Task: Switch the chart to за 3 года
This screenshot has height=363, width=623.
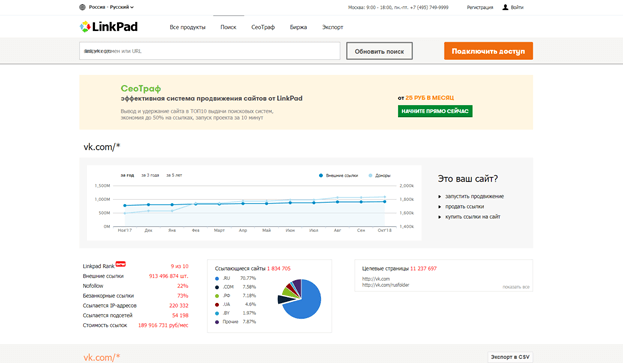Action: pyautogui.click(x=150, y=175)
